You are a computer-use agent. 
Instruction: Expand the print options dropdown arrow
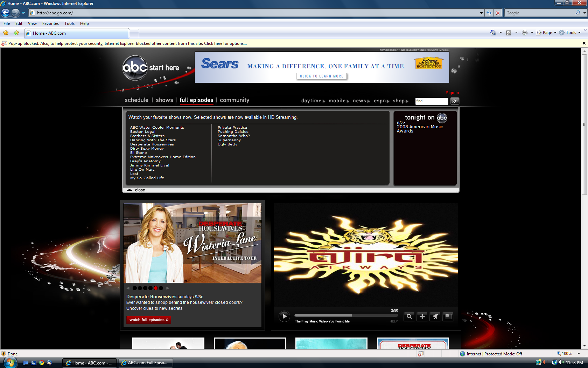(532, 33)
